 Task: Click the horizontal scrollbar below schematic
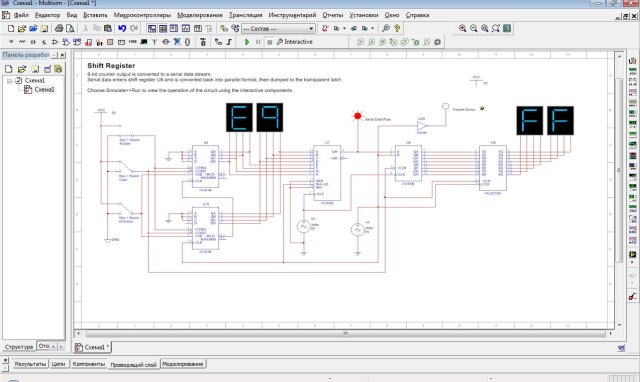click(x=345, y=333)
